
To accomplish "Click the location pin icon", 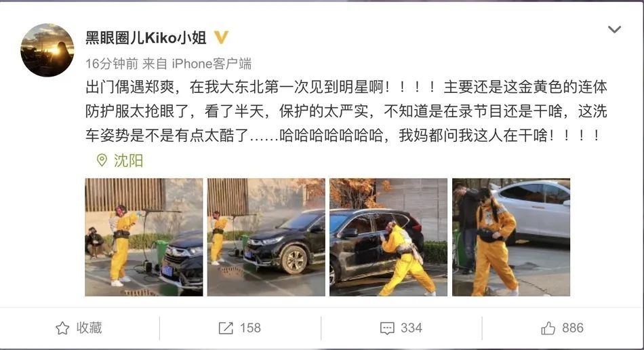I will click(102, 160).
